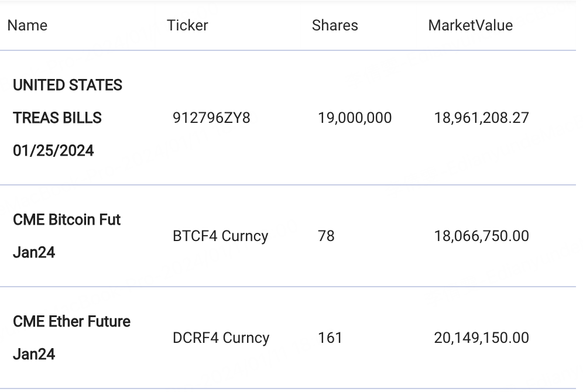Click the BTCF4 Curncy ticker
Screen dimensions: 583x392
coord(221,236)
